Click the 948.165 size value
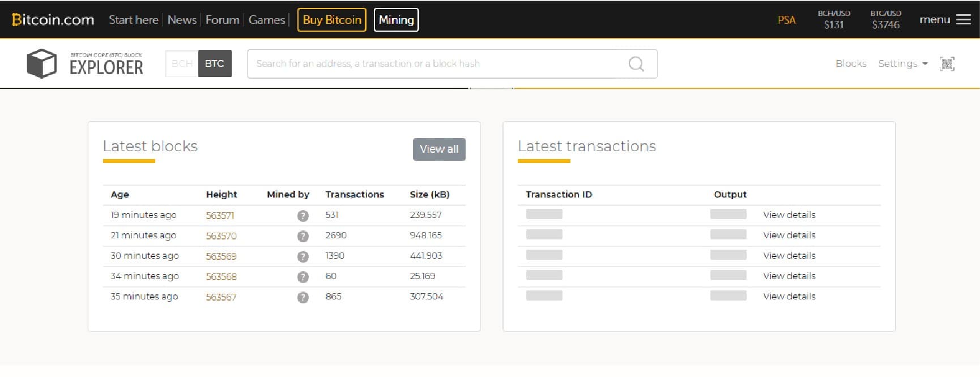The height and width of the screenshot is (377, 980). (x=426, y=235)
